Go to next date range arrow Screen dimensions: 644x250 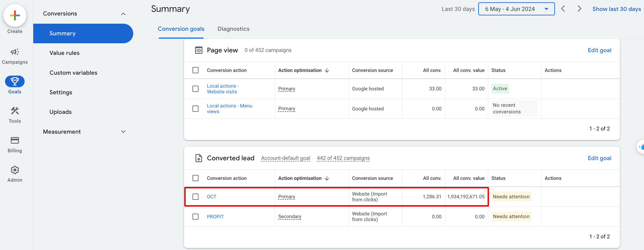[x=579, y=9]
